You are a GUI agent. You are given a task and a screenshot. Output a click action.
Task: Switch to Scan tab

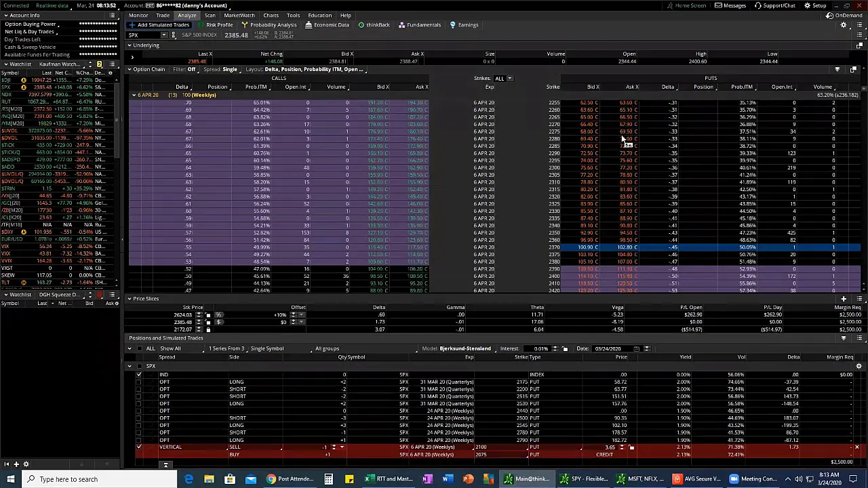pos(210,15)
